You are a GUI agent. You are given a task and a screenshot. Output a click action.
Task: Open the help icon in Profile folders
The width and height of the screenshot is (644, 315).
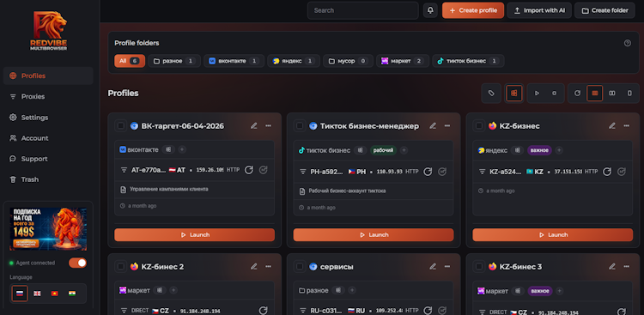click(x=627, y=43)
